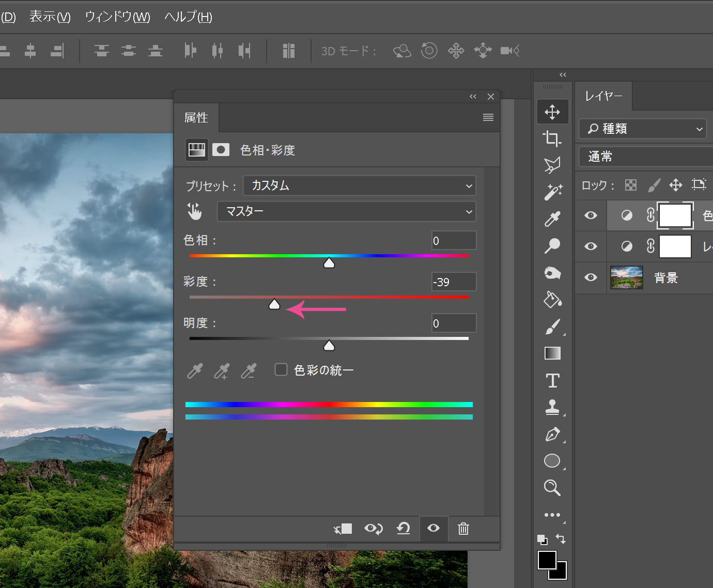Open the プリセット dropdown

point(359,186)
